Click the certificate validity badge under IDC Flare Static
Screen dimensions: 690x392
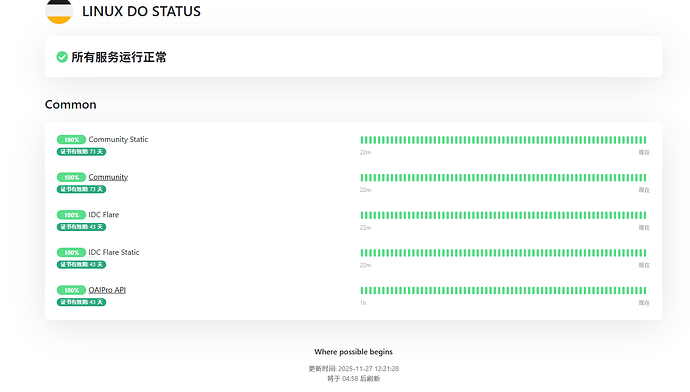pyautogui.click(x=81, y=264)
